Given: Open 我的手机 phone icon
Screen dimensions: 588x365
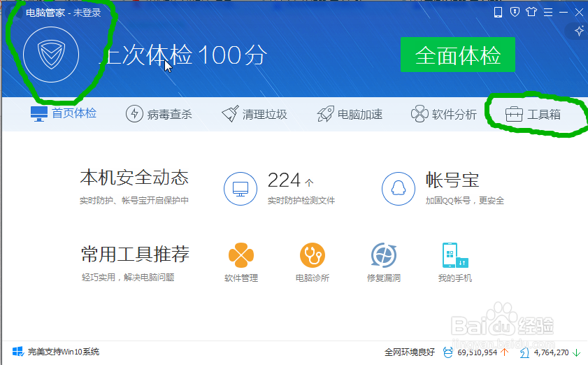Looking at the screenshot, I should click(455, 255).
